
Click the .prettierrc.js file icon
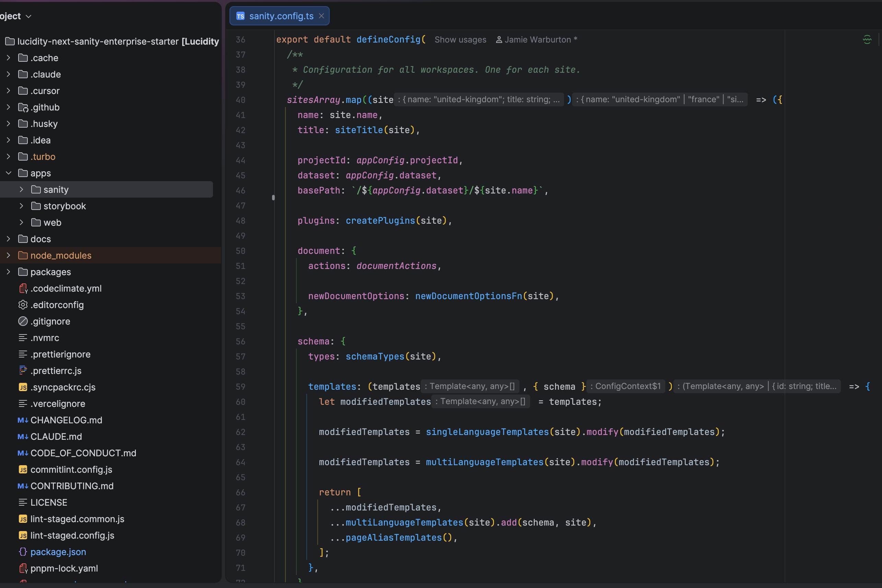point(23,371)
